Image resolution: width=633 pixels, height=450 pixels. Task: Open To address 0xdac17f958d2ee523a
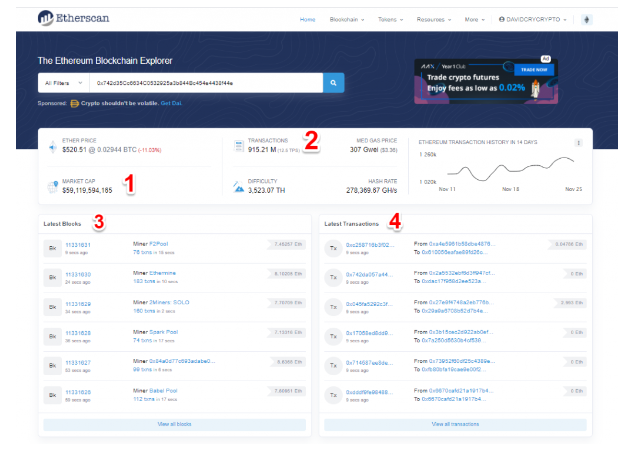(454, 281)
